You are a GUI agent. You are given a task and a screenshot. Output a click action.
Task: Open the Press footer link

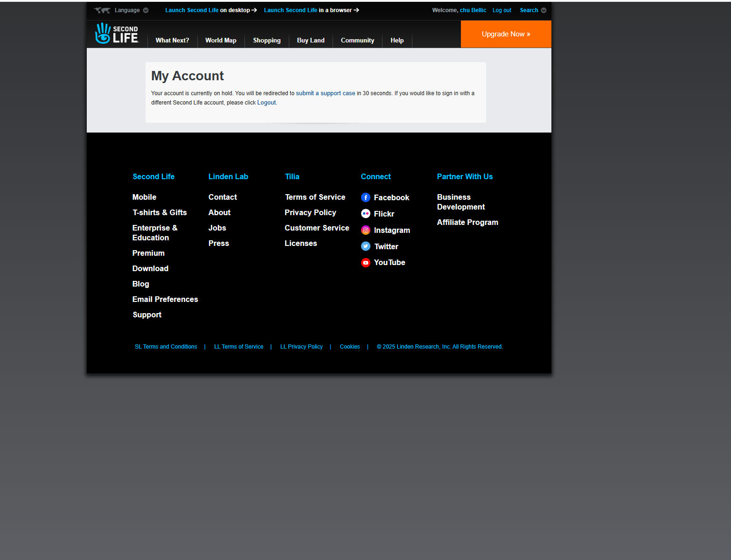click(x=218, y=244)
